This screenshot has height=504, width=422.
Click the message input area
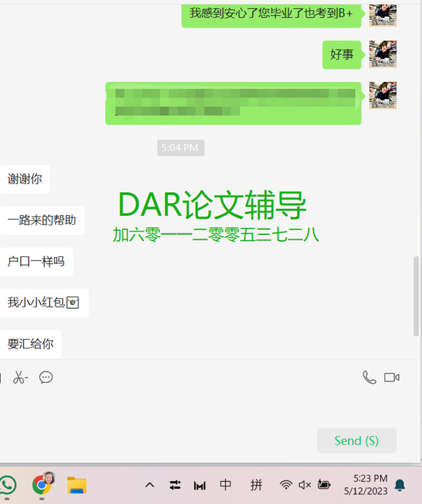tap(206, 407)
